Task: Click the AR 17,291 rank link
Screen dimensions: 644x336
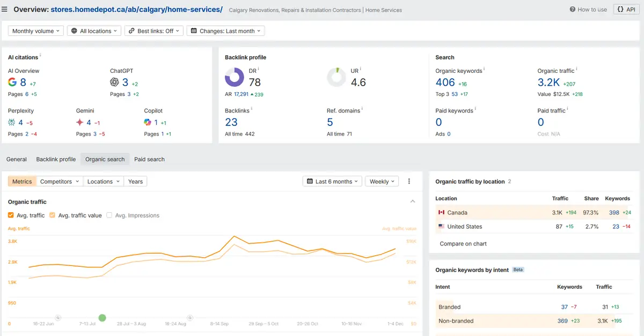Action: coord(241,94)
